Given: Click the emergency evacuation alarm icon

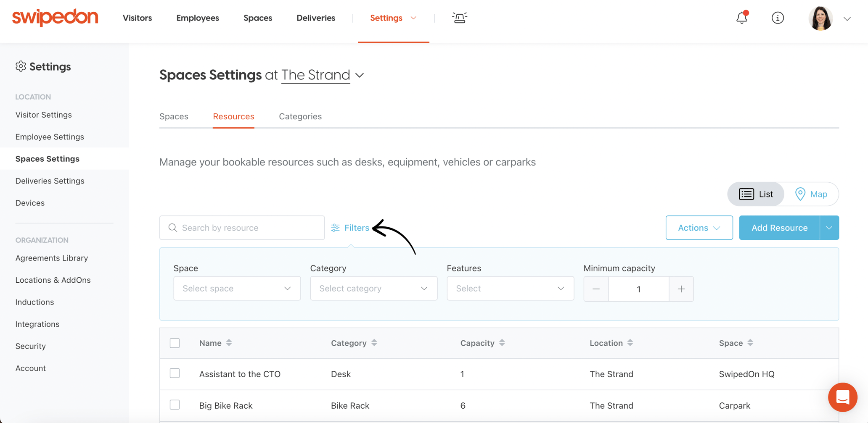Looking at the screenshot, I should coord(459,18).
